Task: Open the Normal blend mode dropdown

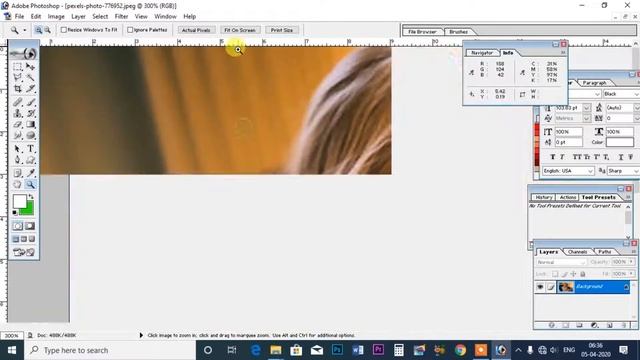Action: [x=561, y=262]
